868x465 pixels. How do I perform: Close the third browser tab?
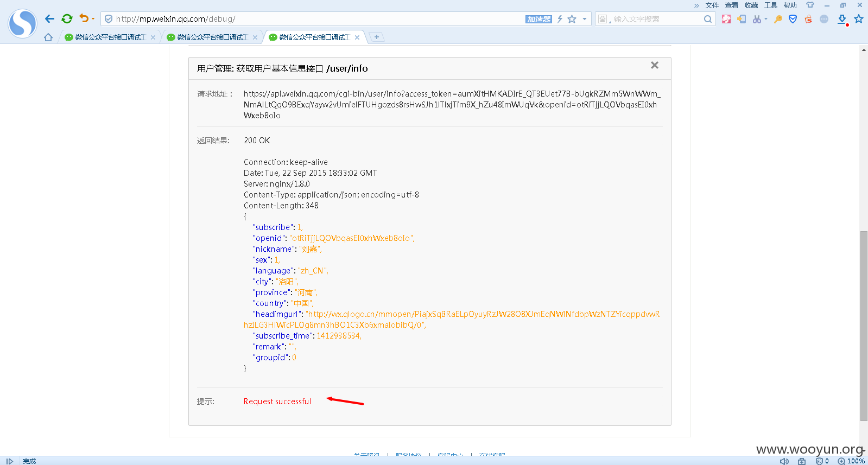[x=357, y=37]
